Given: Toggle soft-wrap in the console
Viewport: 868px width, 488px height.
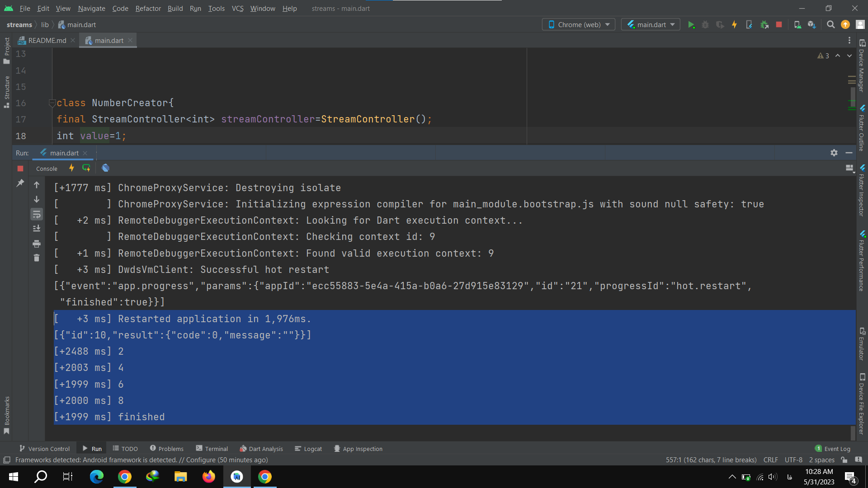Looking at the screenshot, I should (37, 214).
